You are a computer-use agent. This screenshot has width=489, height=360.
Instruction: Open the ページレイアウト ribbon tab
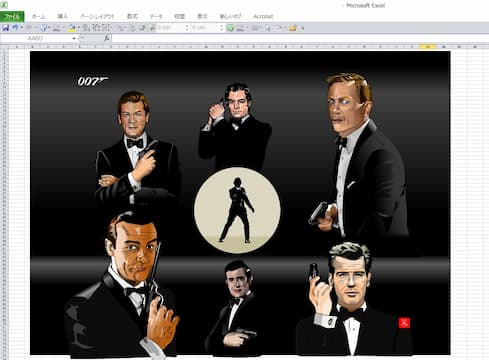coord(97,16)
